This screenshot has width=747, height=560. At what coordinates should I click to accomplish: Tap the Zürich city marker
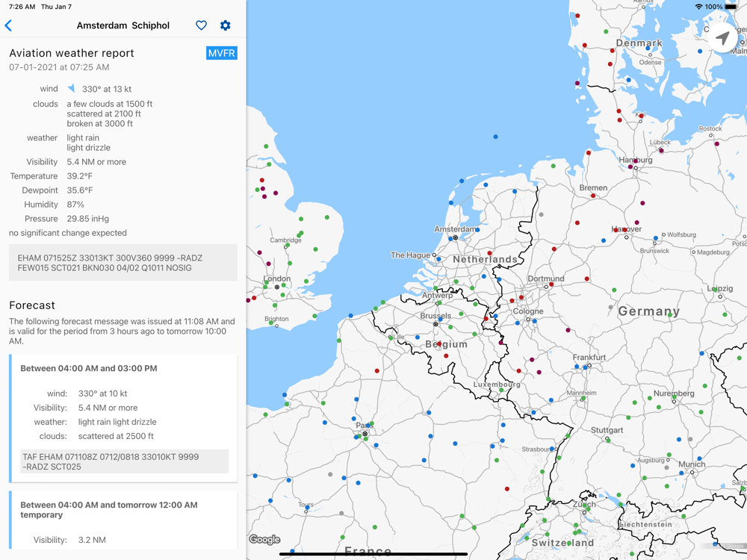click(585, 512)
